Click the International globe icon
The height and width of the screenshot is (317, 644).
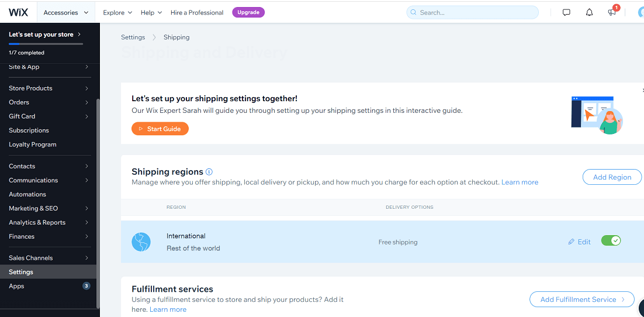pos(141,242)
